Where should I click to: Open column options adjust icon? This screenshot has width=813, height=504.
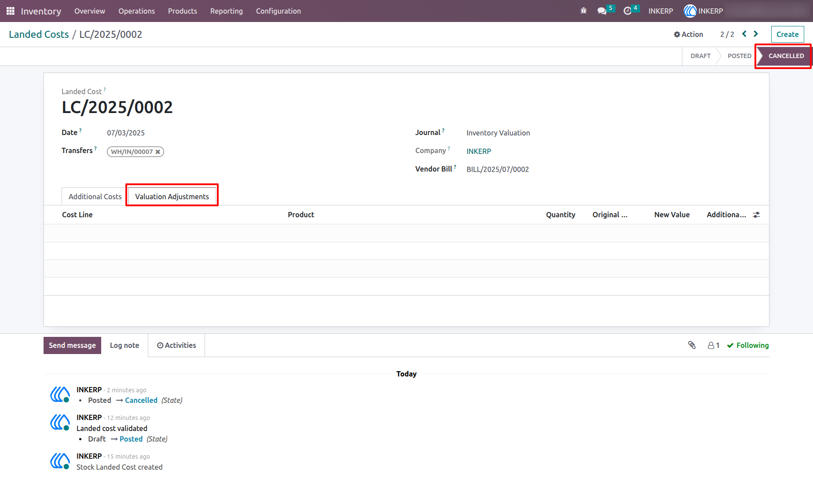point(756,215)
